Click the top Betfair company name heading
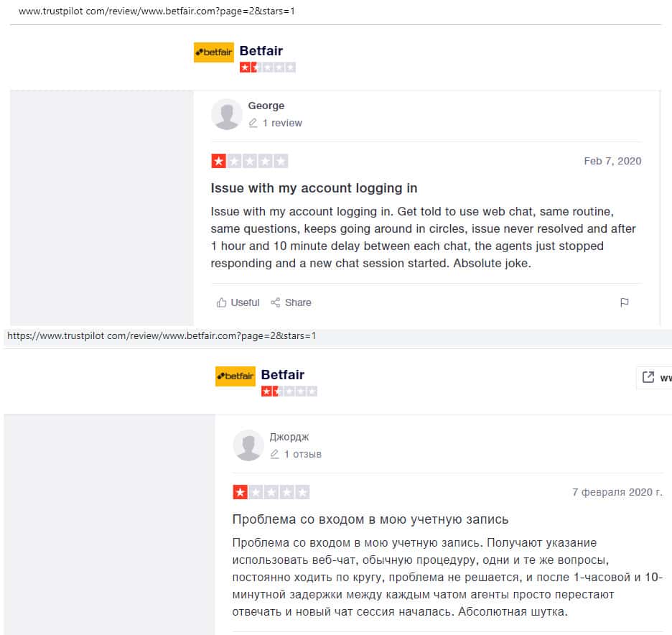 point(261,51)
